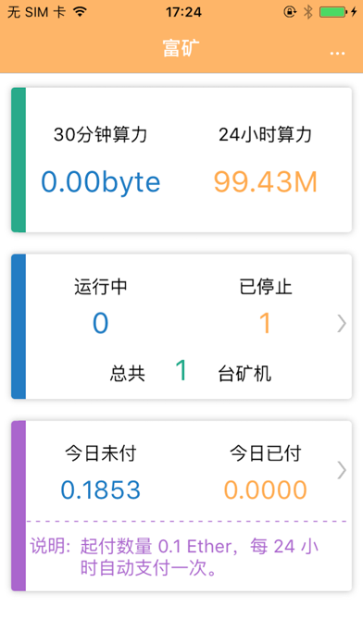Select the 富矿 title in header

(181, 48)
